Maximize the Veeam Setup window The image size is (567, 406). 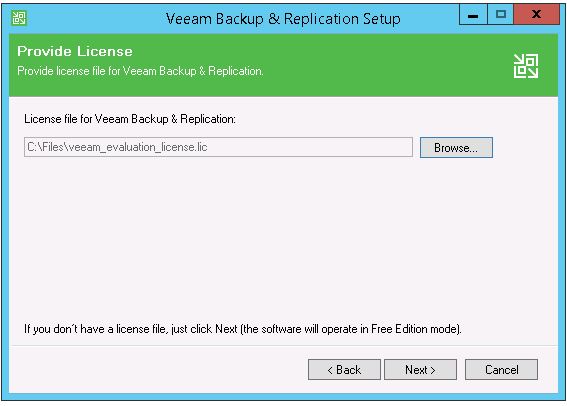500,15
